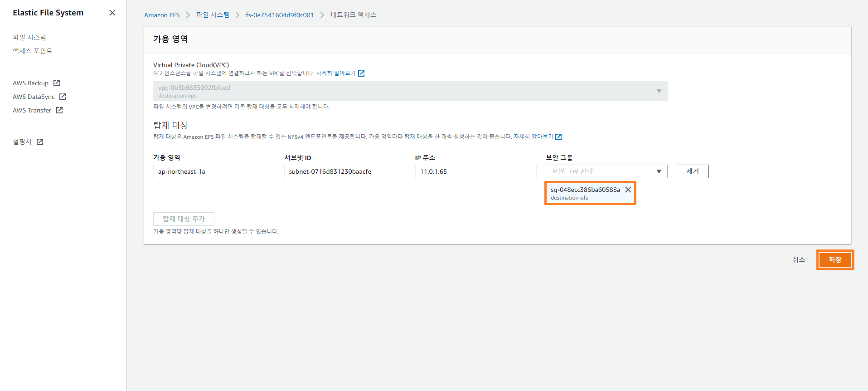Click the 서브넷 ID field subnet-0716d831230baacfe
The width and height of the screenshot is (868, 391).
click(345, 171)
